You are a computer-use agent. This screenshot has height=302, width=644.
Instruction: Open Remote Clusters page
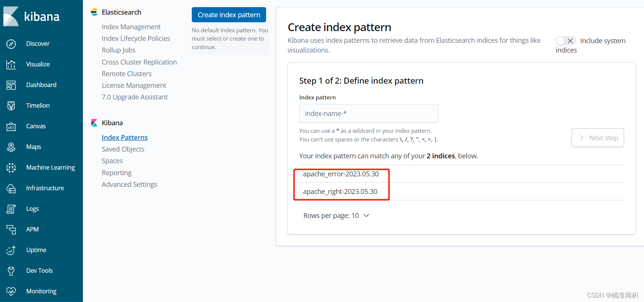tap(126, 74)
